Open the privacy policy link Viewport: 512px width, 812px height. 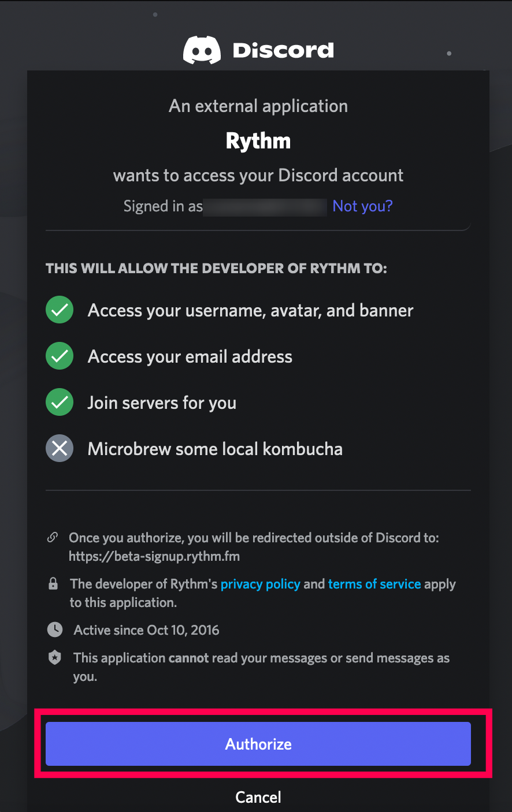point(261,584)
